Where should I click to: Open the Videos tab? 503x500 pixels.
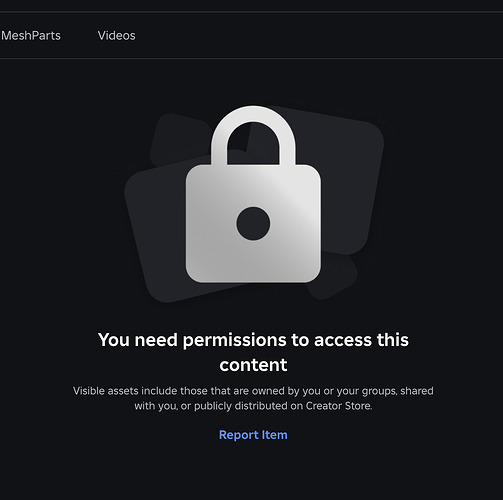[116, 35]
